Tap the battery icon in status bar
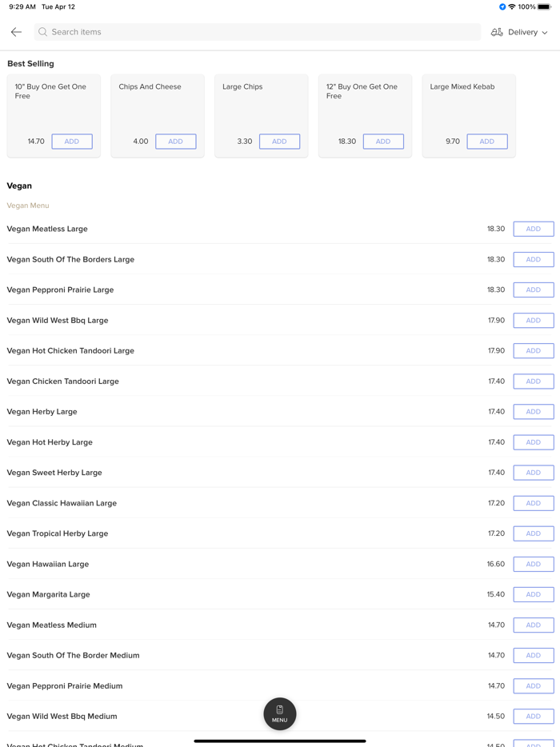 (x=544, y=7)
